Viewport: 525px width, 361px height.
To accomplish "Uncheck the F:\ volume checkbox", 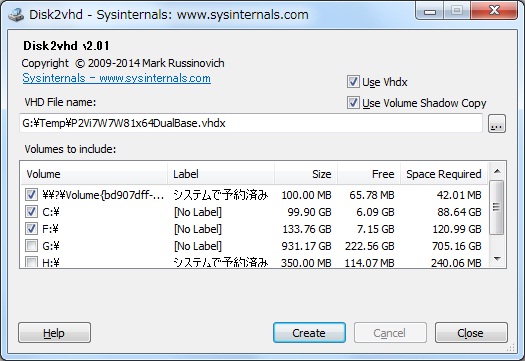I will pos(31,229).
